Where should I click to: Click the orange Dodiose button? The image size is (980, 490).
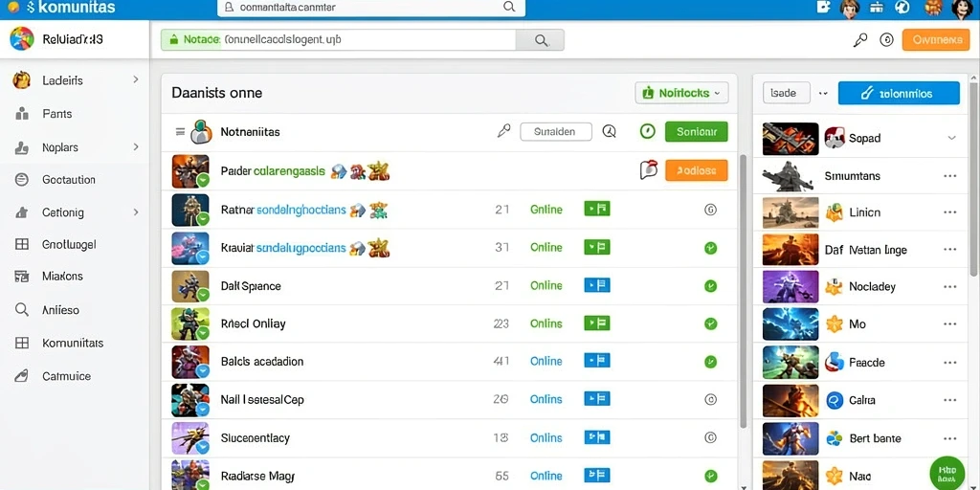[697, 170]
